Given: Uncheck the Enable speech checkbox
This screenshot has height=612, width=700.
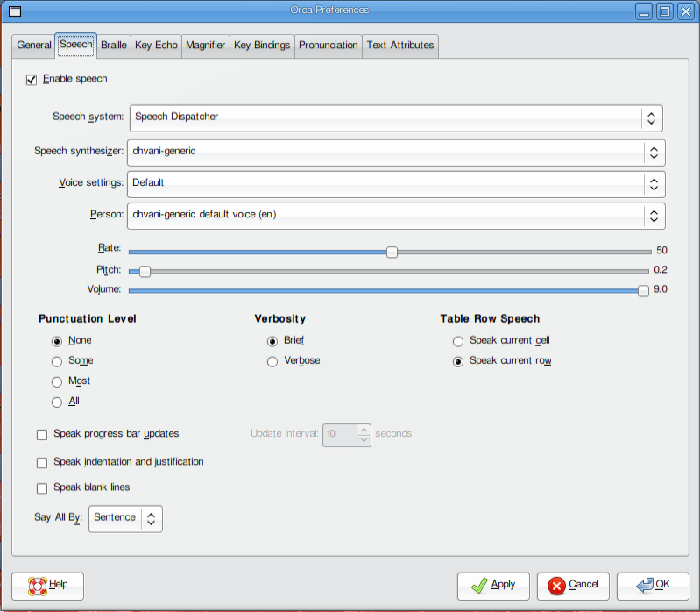Looking at the screenshot, I should point(32,80).
